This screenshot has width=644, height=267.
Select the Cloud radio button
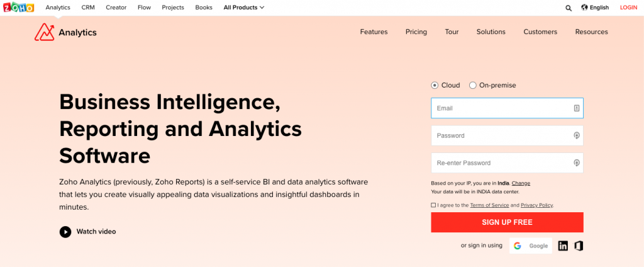(x=435, y=85)
